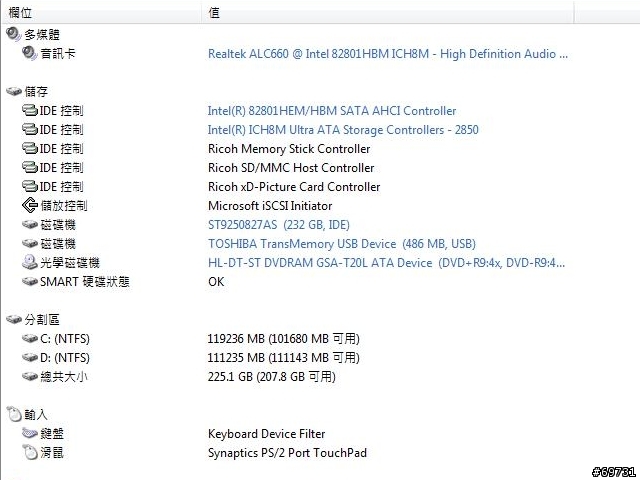This screenshot has width=640, height=480.
Task: Click the IDE icon beside Ricoh SD/MMC Host
Action: (x=30, y=167)
